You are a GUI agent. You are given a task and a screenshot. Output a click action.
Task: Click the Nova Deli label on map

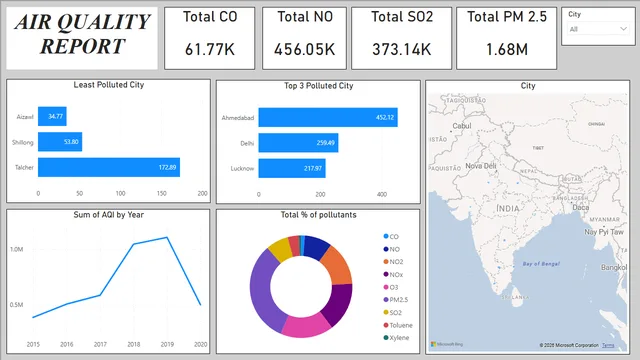481,166
